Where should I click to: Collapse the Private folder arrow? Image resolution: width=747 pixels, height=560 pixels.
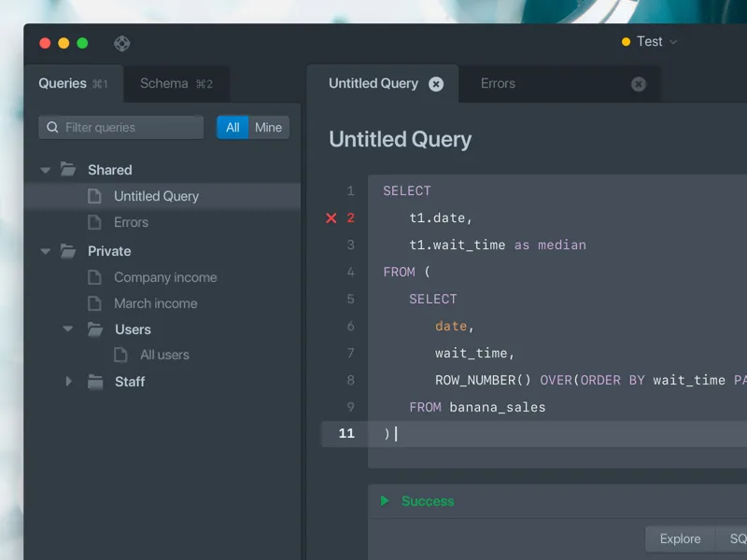point(45,251)
